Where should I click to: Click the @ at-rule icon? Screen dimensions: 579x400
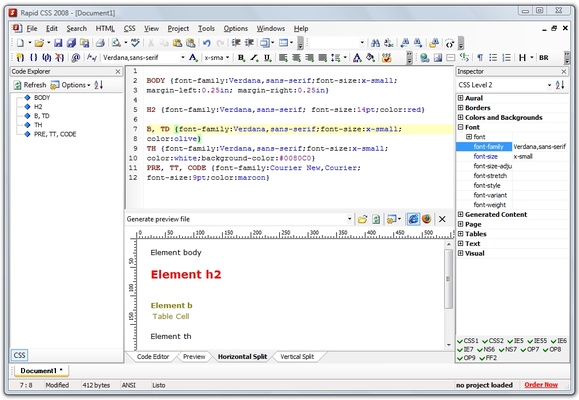click(75, 58)
